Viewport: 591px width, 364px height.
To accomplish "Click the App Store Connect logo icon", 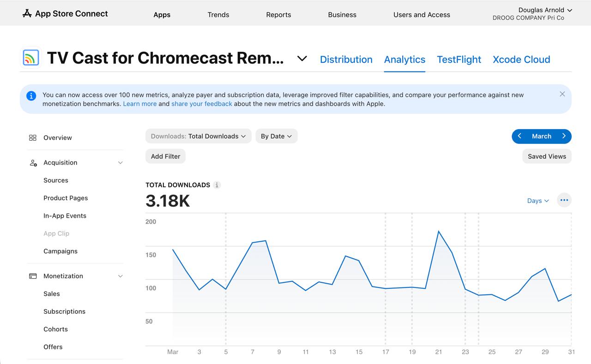I will 27,13.
